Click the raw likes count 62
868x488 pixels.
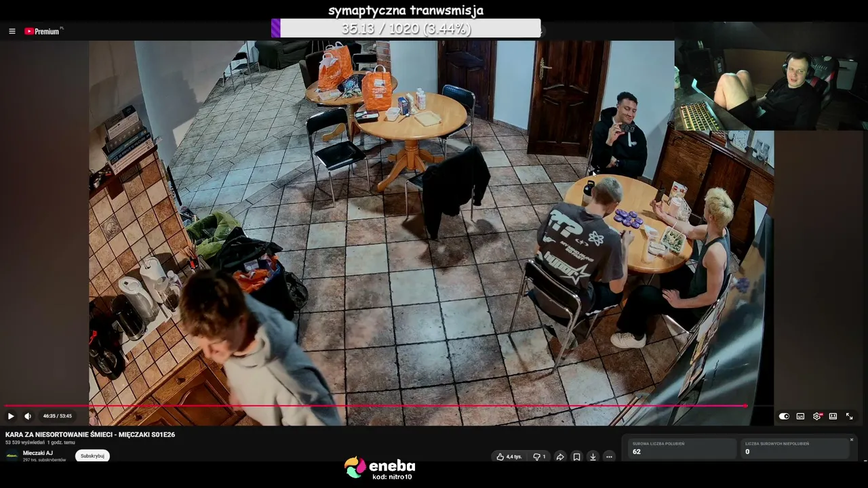(637, 451)
